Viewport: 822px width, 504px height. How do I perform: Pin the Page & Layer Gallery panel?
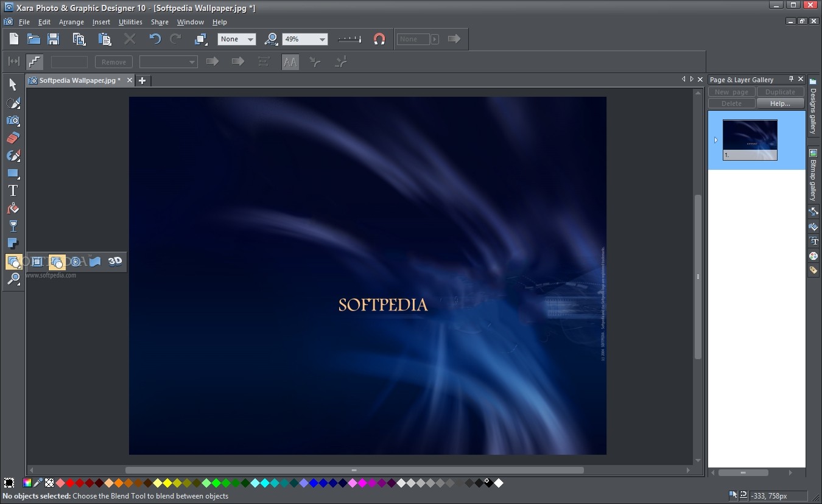[791, 79]
